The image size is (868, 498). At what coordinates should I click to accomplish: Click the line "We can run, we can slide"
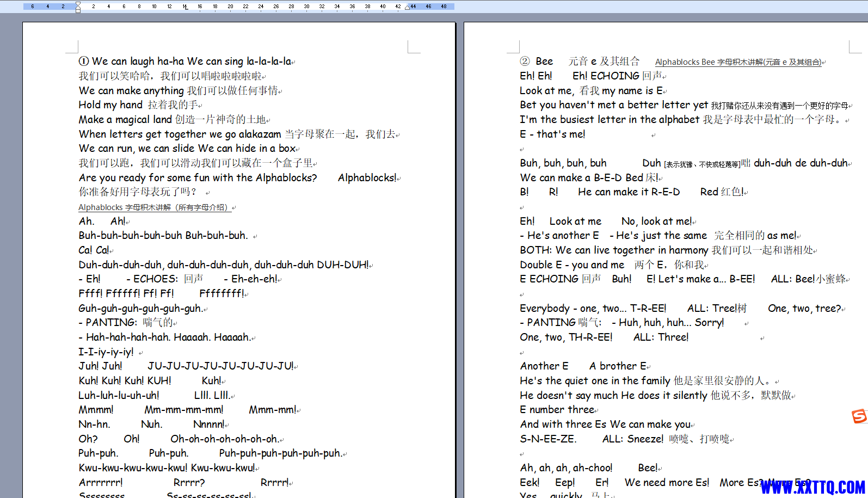187,148
